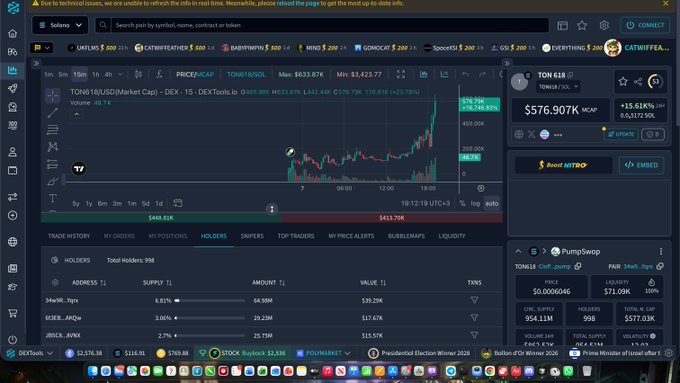Collapse the Volume legend with the caret
The height and width of the screenshot is (383, 680).
coord(76,115)
